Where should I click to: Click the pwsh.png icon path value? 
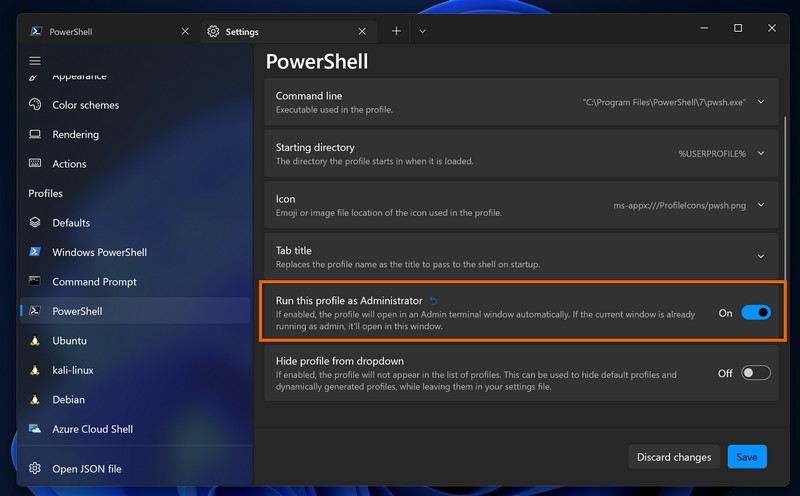tap(679, 205)
